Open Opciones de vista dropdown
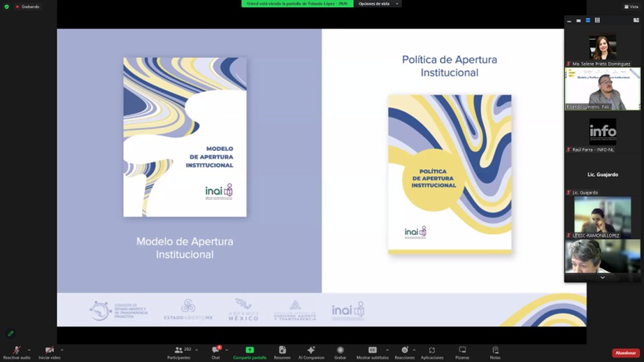Screen dimensions: 644x362 tap(378, 3)
